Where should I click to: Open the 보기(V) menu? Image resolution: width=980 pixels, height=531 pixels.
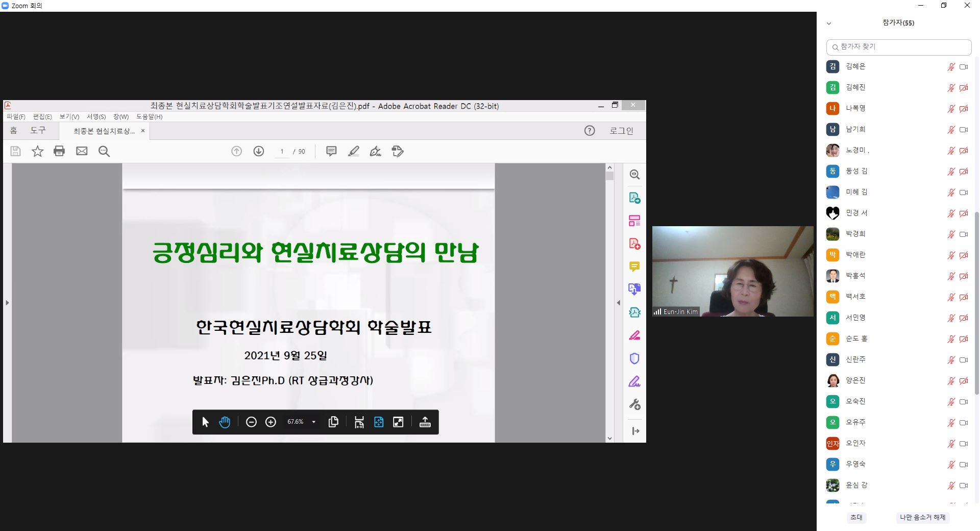(x=69, y=117)
